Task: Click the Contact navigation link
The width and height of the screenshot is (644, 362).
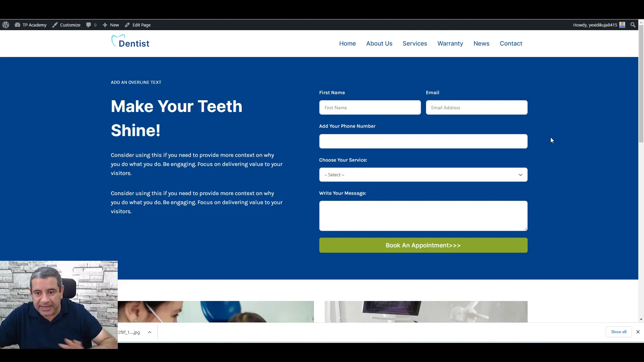Action: (x=511, y=43)
